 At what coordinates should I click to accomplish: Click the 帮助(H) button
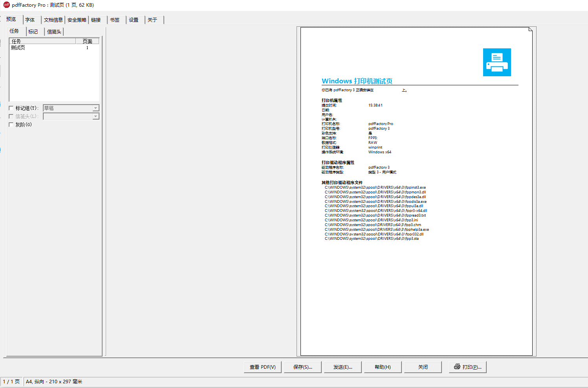(383, 367)
